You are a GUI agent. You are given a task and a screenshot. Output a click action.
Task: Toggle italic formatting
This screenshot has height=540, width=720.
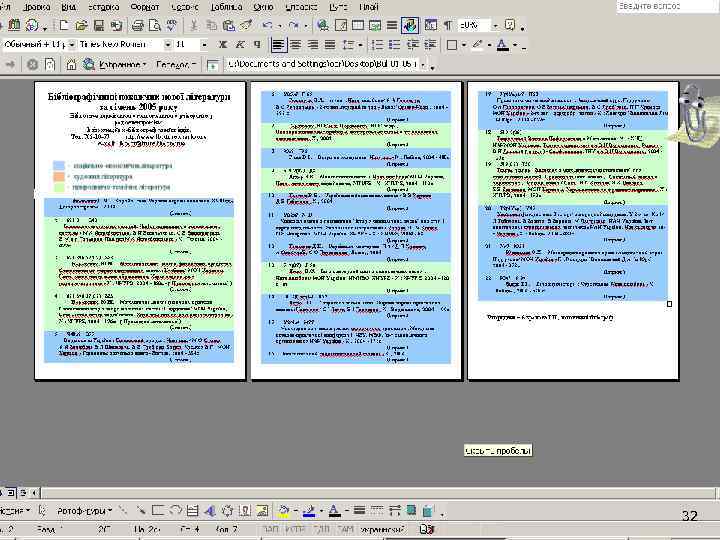[x=240, y=45]
